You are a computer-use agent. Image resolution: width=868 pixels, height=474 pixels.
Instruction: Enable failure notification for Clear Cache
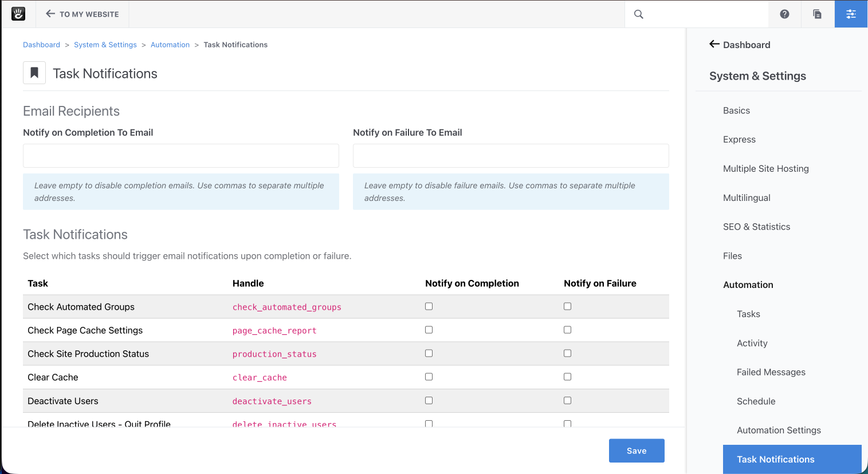click(x=567, y=377)
